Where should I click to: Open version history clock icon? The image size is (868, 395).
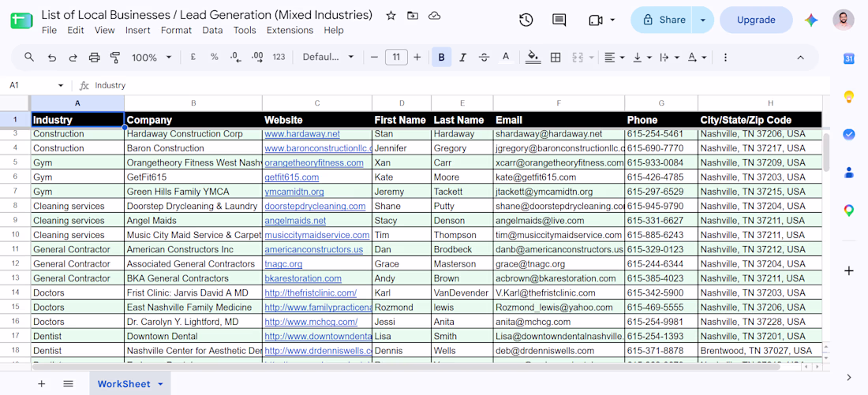tap(526, 20)
